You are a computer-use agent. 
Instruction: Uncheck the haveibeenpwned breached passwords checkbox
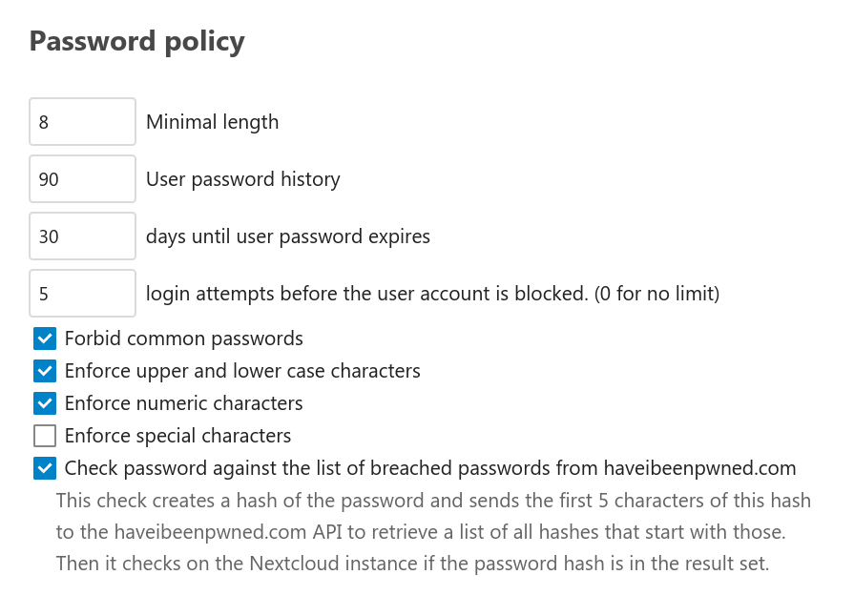pos(45,468)
